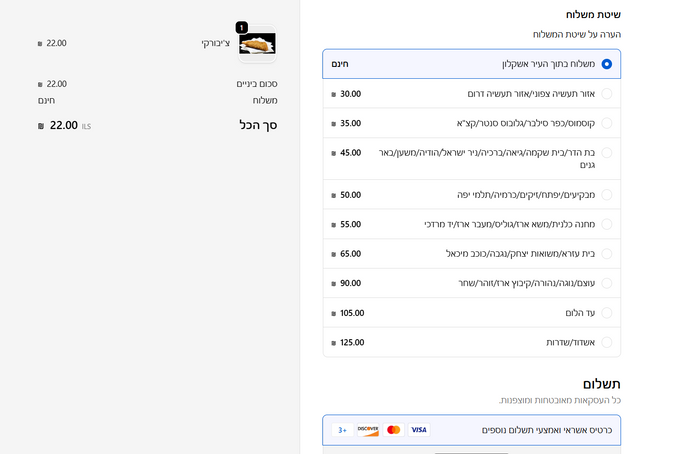
Task: Click the quantity badge on the product image
Action: (x=241, y=27)
